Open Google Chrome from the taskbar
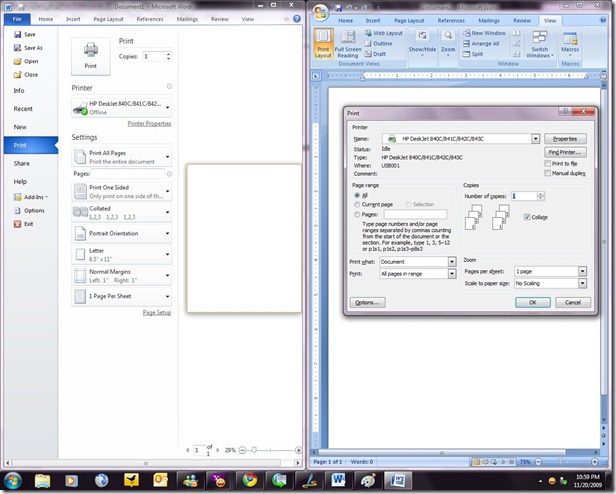The image size is (616, 494). click(249, 480)
